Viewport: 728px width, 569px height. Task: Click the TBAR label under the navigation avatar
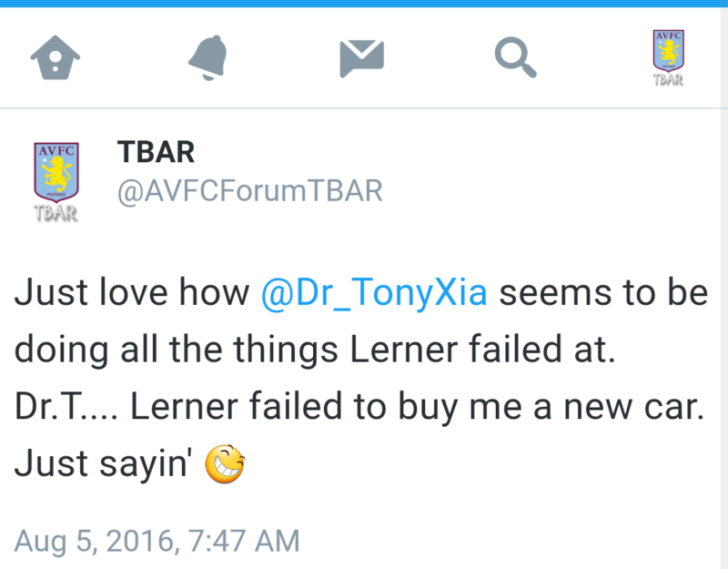click(x=668, y=80)
